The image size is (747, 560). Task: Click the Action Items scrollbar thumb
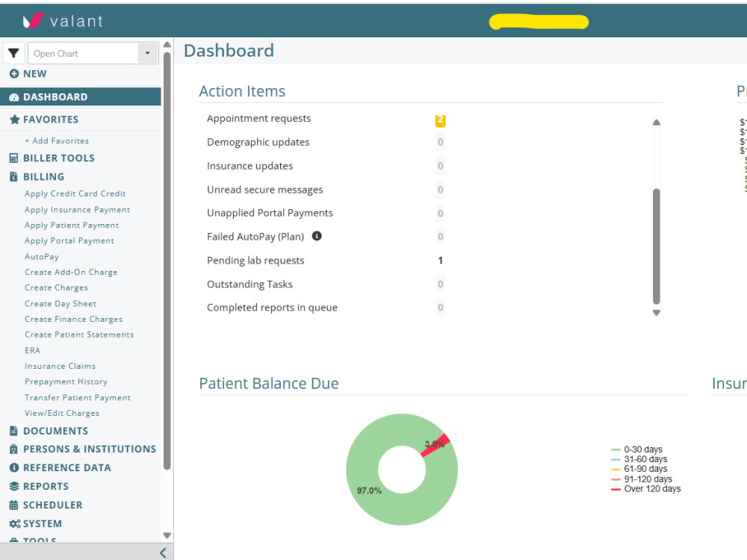(x=657, y=246)
